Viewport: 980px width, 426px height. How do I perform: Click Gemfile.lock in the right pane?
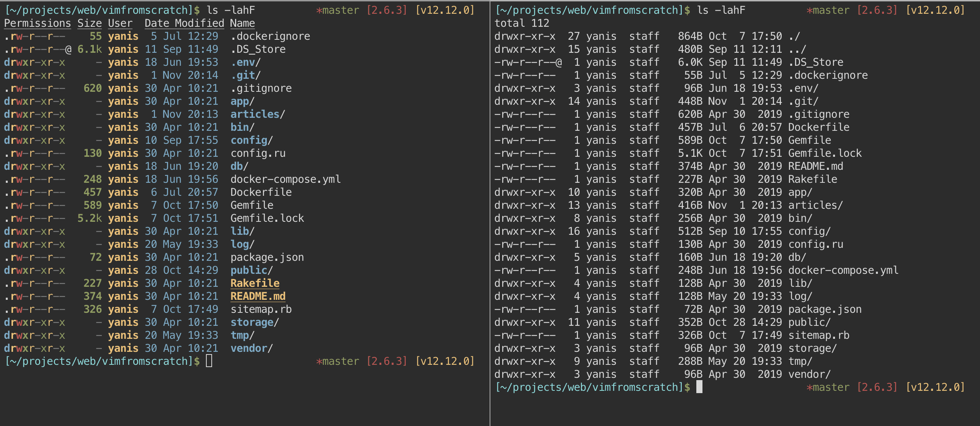coord(825,153)
